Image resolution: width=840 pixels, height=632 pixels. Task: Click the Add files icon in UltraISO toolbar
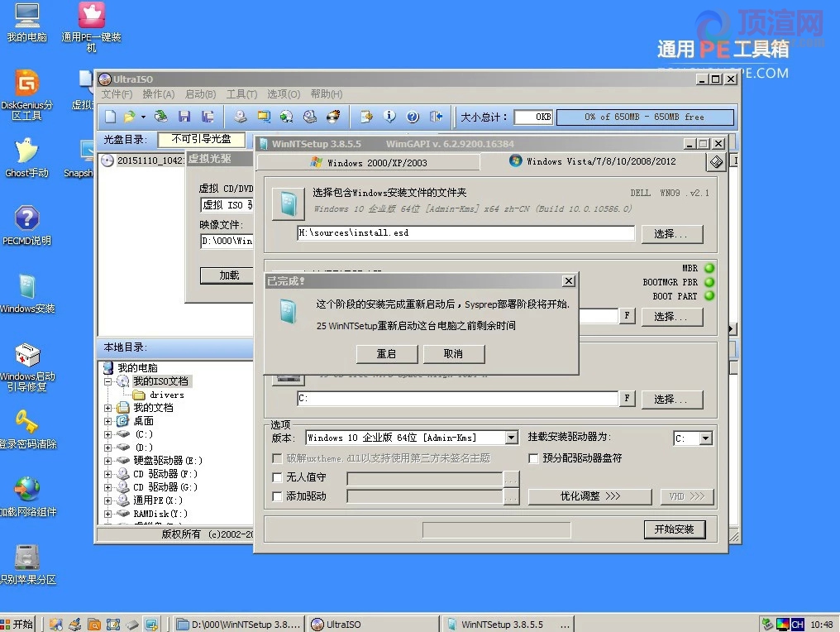tap(366, 117)
